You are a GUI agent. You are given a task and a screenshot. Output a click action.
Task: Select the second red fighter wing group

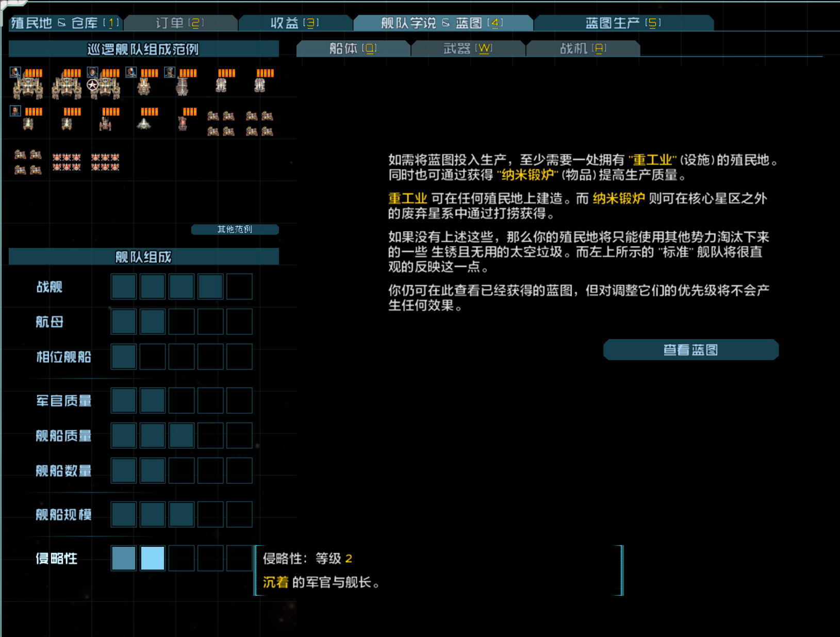105,162
